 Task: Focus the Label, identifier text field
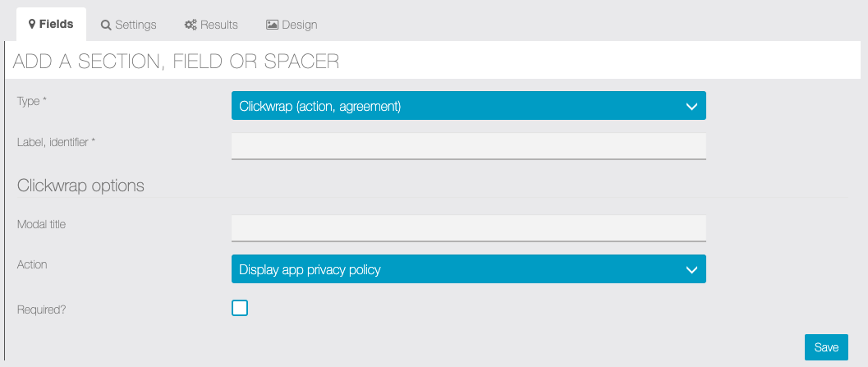point(468,145)
